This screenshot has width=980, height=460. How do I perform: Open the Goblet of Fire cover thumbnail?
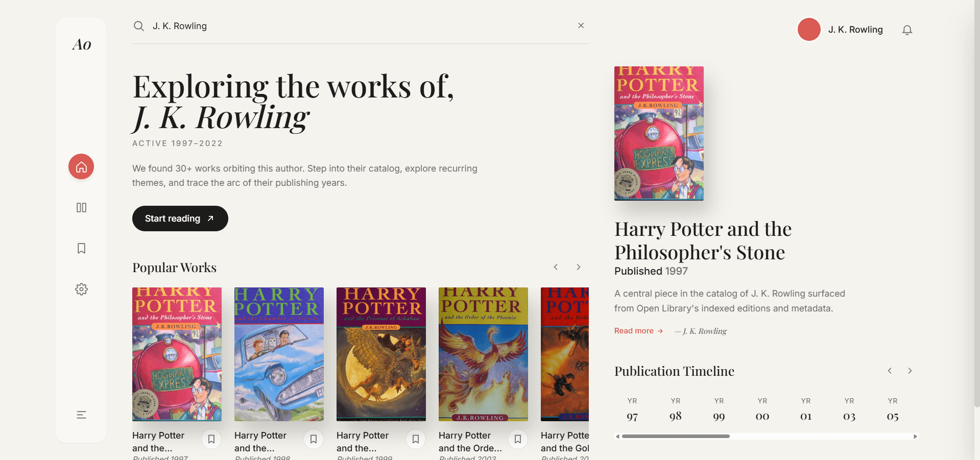[x=565, y=354]
